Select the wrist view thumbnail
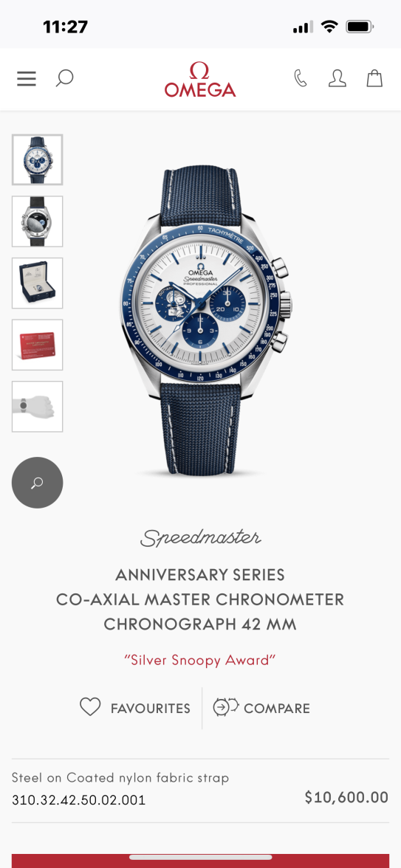The height and width of the screenshot is (868, 401). click(37, 406)
